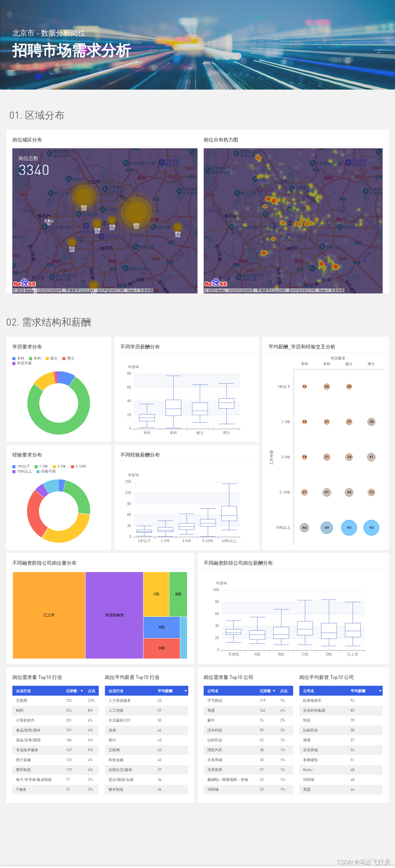Click the 字节跳动 row in company demand table
Screen dimensions: 395x868
point(248,701)
